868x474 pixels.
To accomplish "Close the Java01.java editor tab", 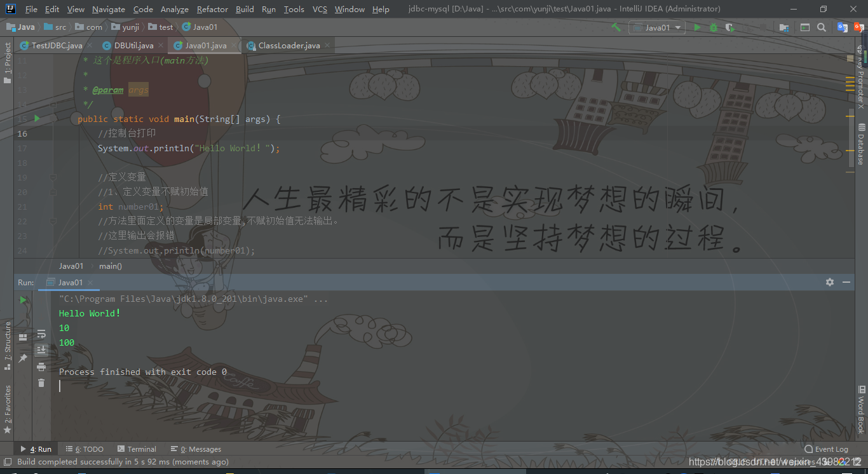I will click(234, 45).
